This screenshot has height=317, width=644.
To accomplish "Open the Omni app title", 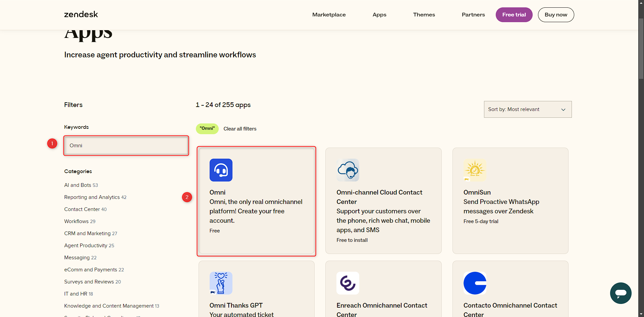I will point(217,192).
